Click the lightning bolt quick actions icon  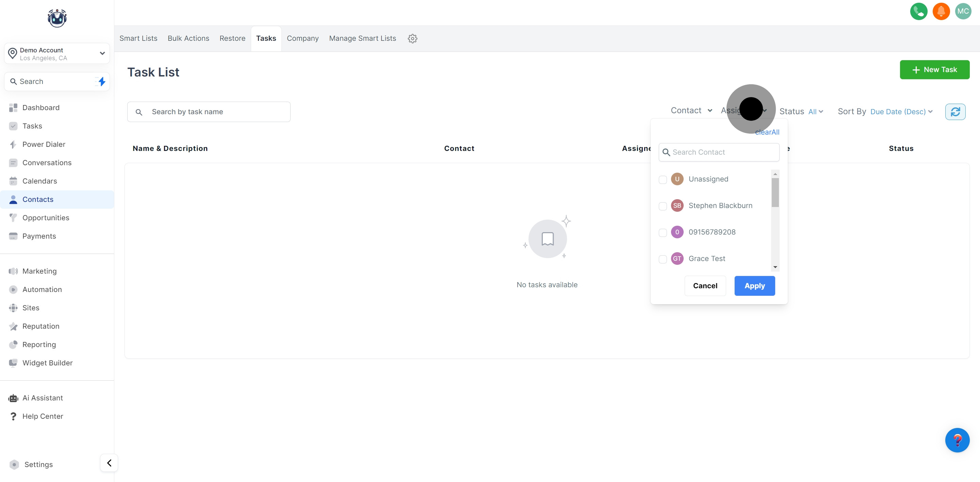(x=102, y=81)
